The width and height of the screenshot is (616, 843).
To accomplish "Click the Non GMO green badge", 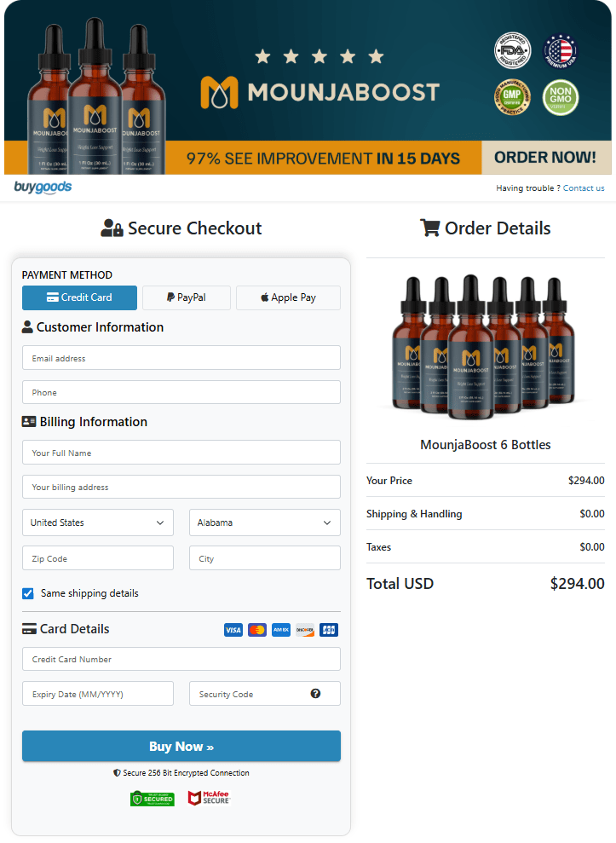I will tap(561, 98).
